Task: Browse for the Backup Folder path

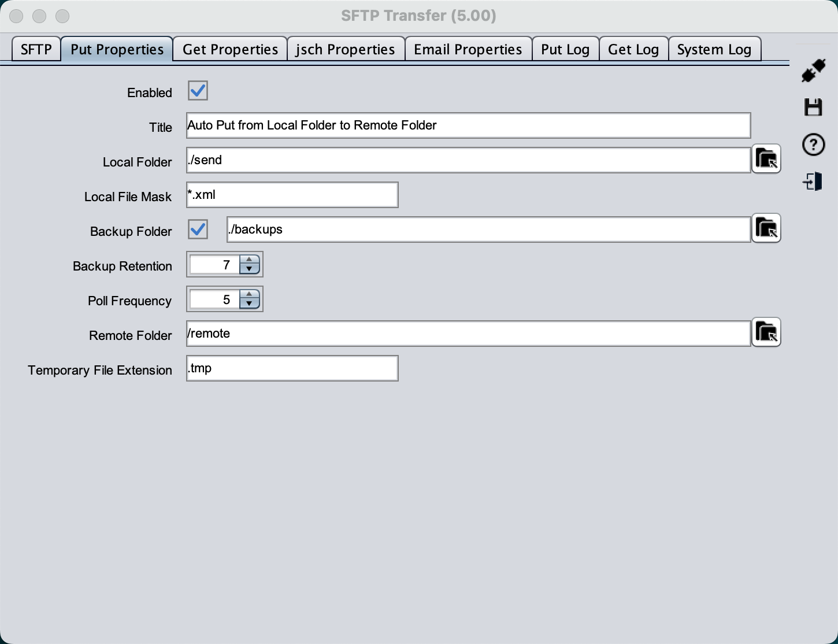Action: point(766,228)
